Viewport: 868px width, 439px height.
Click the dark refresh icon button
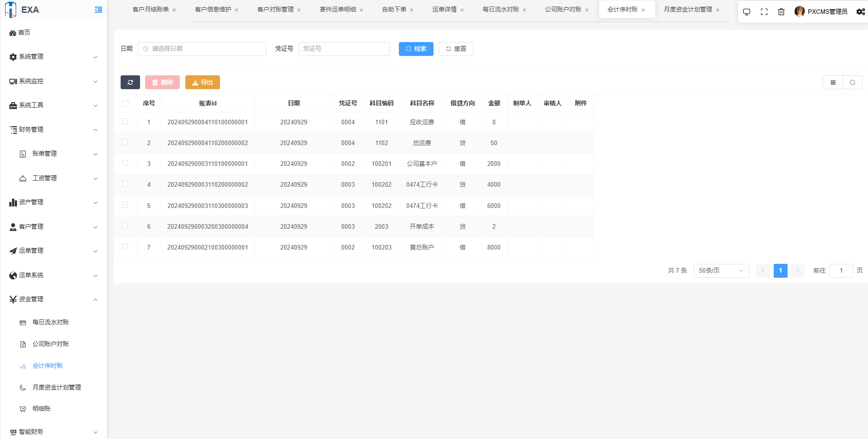point(130,82)
